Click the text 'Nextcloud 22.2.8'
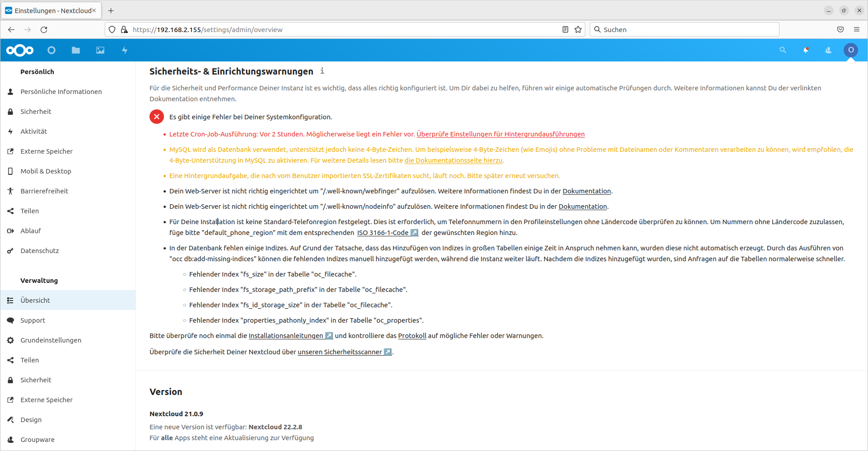The image size is (868, 451). pyautogui.click(x=275, y=427)
